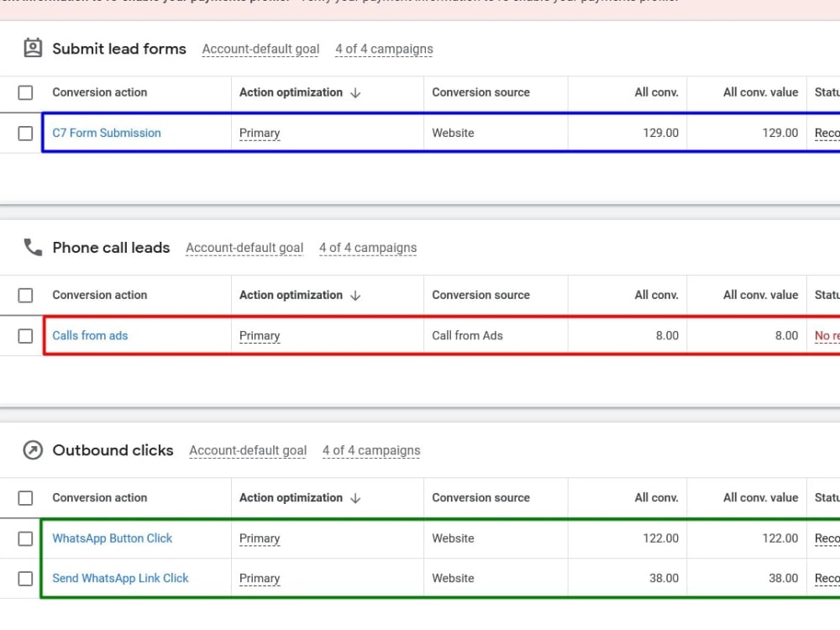Viewport: 840px width, 630px height.
Task: Click the 129.00 All conv. value cell
Action: point(780,133)
